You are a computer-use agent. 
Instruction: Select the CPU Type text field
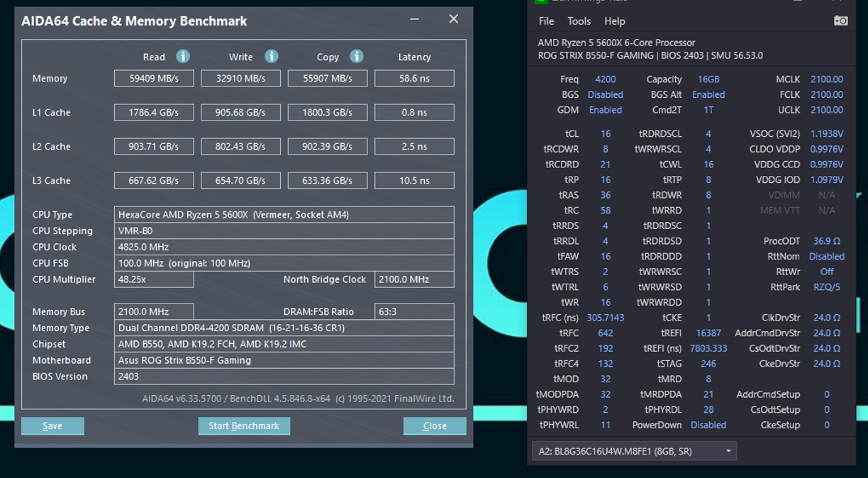pyautogui.click(x=284, y=215)
